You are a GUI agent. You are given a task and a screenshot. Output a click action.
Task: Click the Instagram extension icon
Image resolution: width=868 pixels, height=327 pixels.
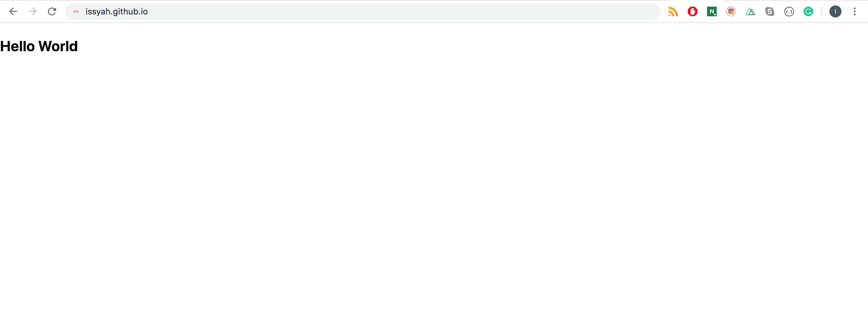(x=732, y=11)
